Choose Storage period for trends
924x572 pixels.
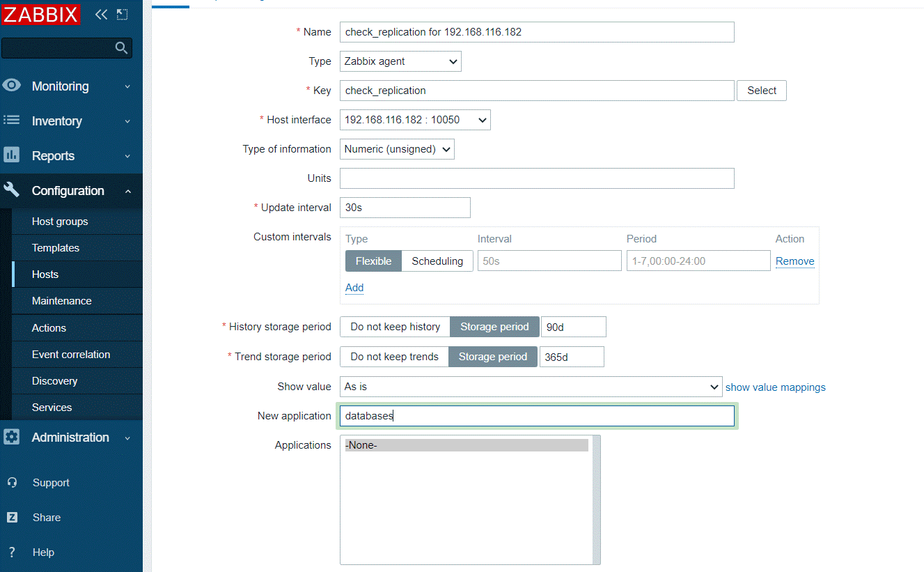point(493,357)
